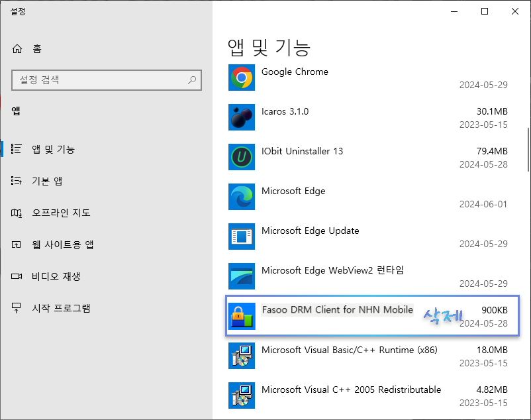Viewport: 531px width, 420px height.
Task: Click the Google Chrome app icon
Action: pos(241,78)
